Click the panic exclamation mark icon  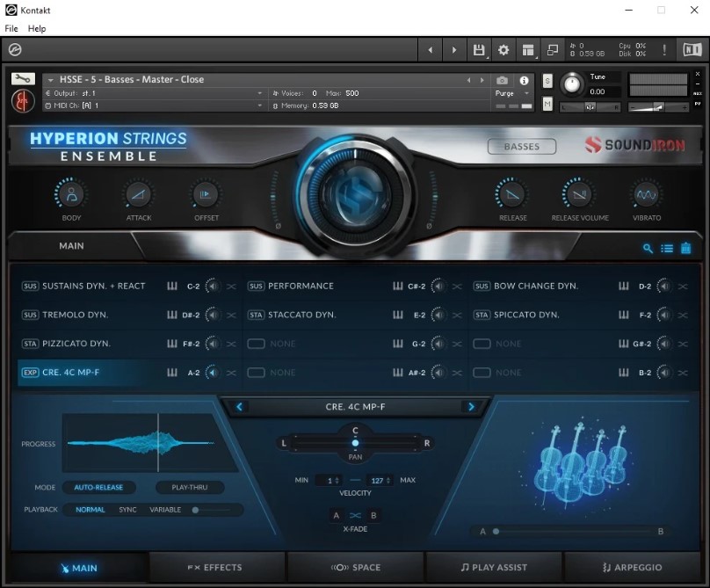664,50
